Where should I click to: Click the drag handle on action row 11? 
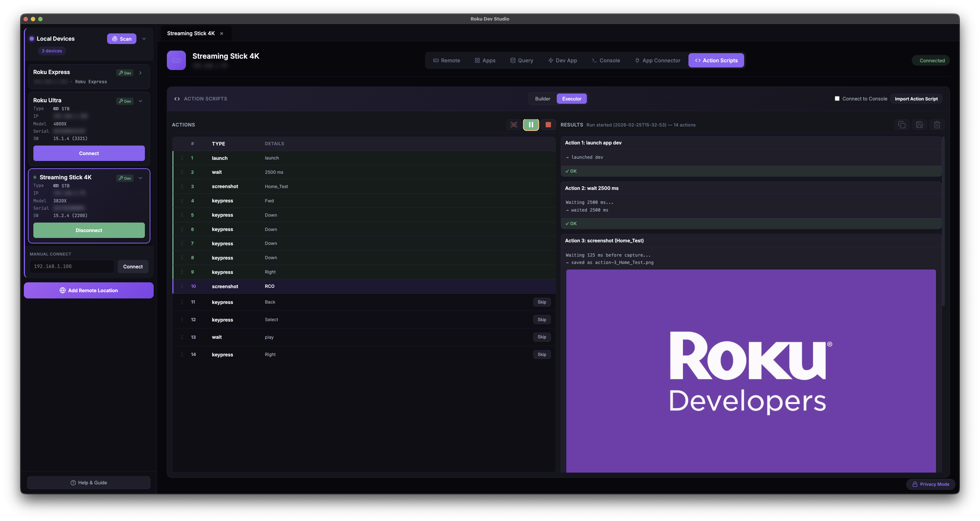(182, 302)
